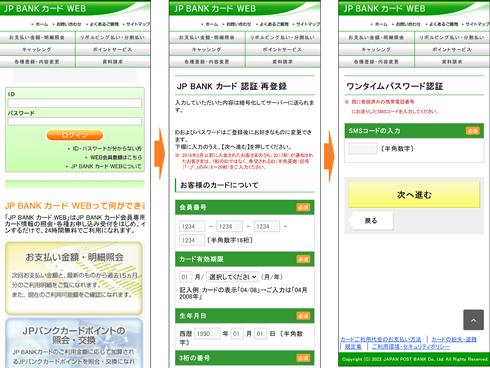Click the 生年月日 year field showing 1990
This screenshot has height=368, width=490.
(x=207, y=334)
